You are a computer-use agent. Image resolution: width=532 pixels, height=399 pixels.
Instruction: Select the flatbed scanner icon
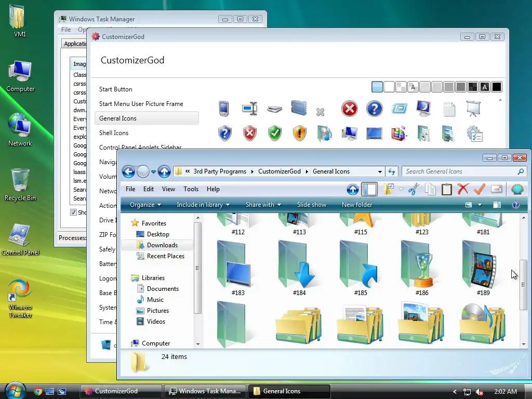pos(274,109)
